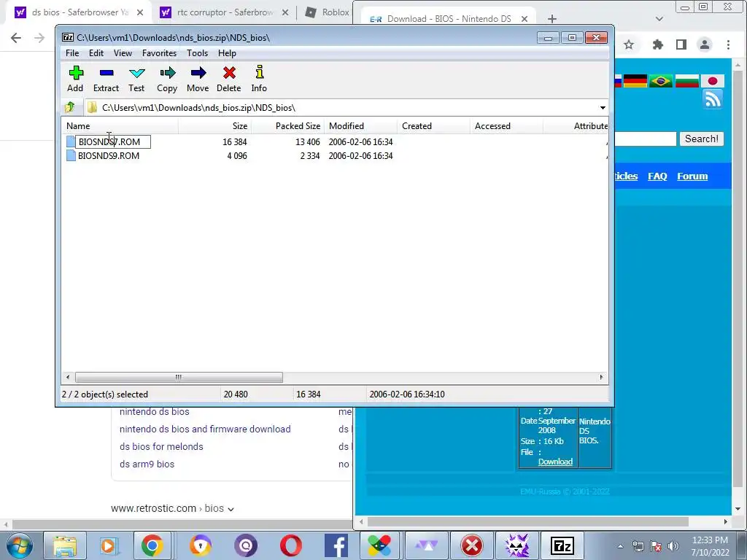Open a new browser tab
The image size is (747, 560).
point(551,19)
